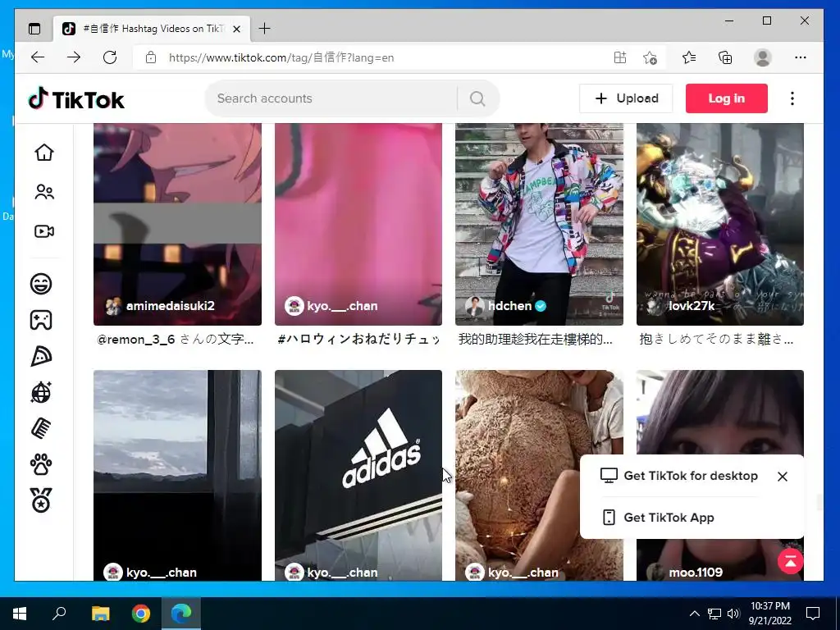Image resolution: width=840 pixels, height=630 pixels.
Task: Open Edge Collections icon
Action: [725, 57]
